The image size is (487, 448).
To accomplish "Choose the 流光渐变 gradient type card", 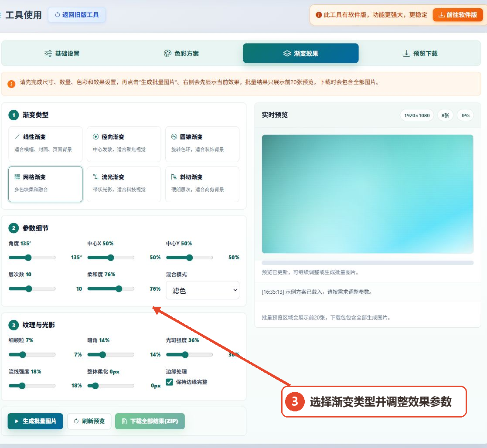I will click(x=124, y=184).
